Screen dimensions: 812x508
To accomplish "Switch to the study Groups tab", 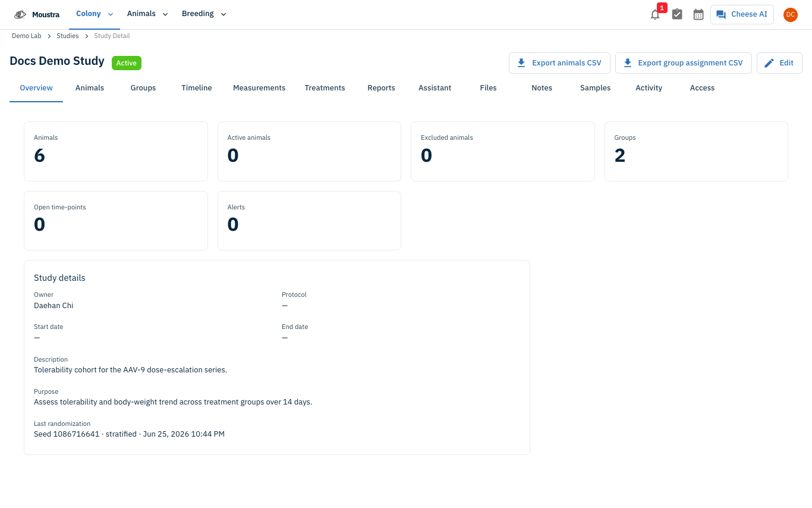I will tap(143, 88).
